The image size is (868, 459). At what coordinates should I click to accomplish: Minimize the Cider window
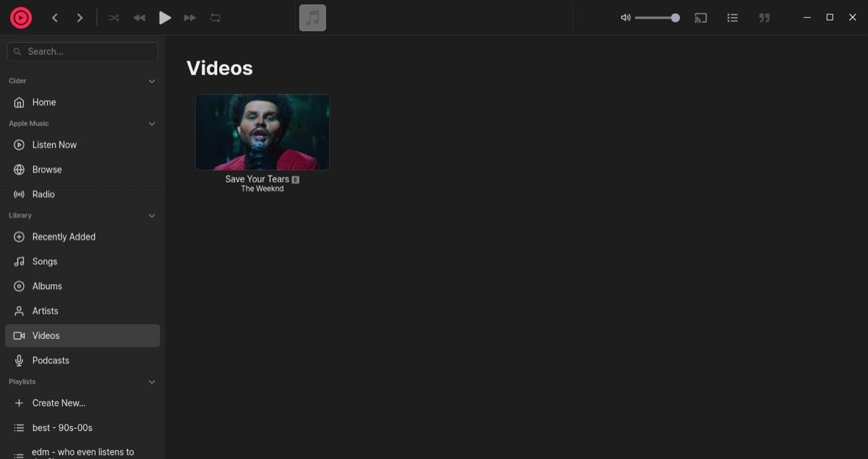[807, 17]
